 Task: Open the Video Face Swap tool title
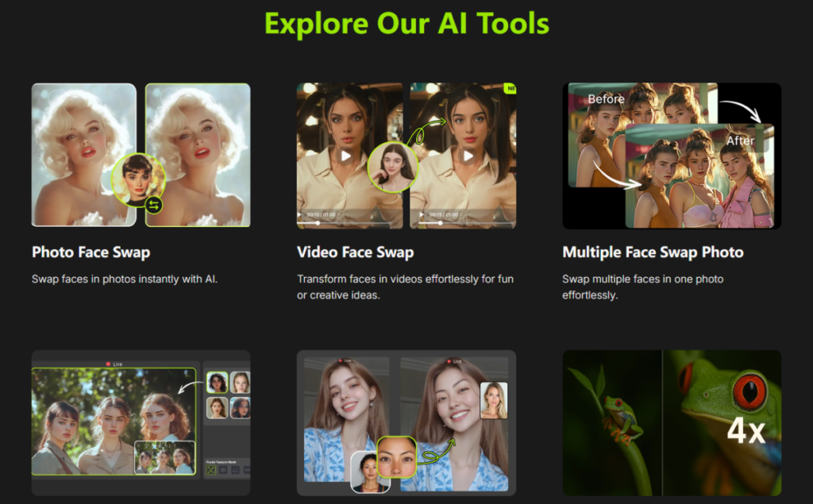(x=355, y=252)
